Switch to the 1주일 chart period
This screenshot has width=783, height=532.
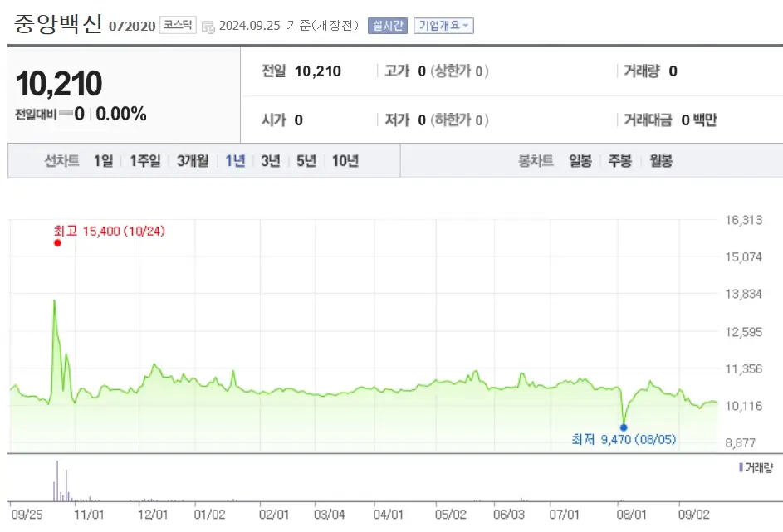click(144, 162)
